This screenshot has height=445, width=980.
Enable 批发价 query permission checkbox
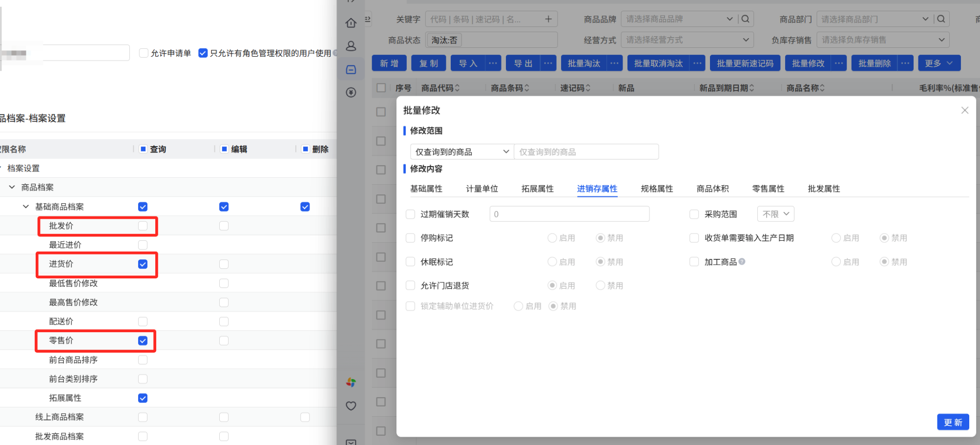click(143, 226)
